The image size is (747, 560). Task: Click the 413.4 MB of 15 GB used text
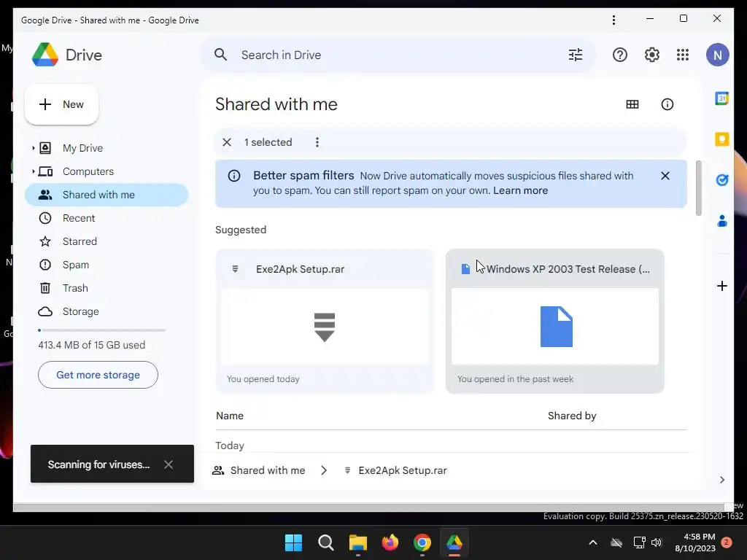(x=91, y=345)
